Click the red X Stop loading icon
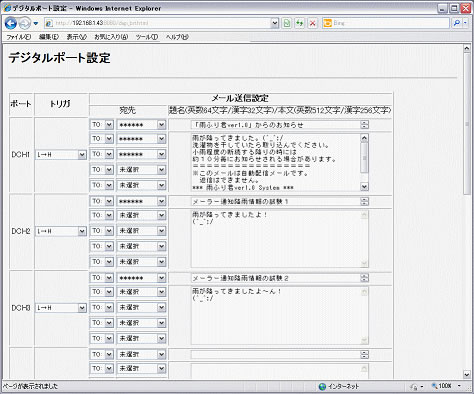Viewport: 474px width, 394px height. (313, 23)
